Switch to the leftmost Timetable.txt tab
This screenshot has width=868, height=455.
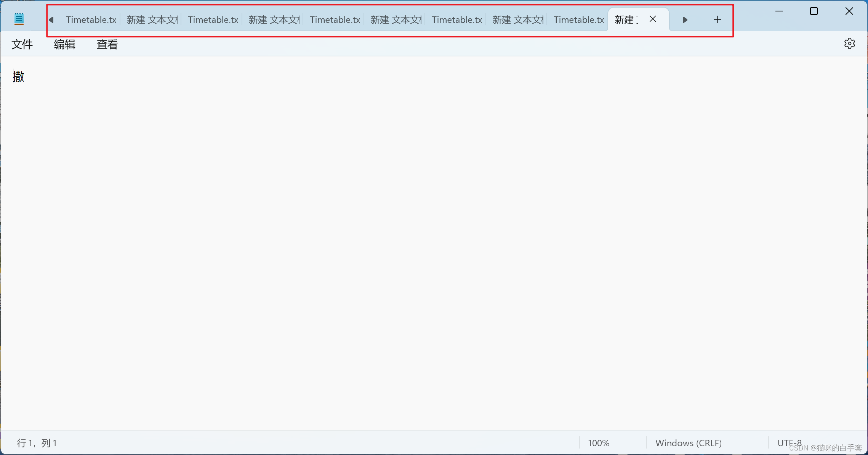tap(91, 20)
